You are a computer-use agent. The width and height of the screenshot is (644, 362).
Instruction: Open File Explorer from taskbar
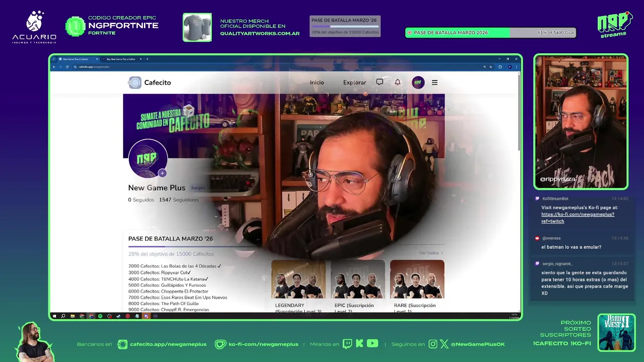pos(72,316)
